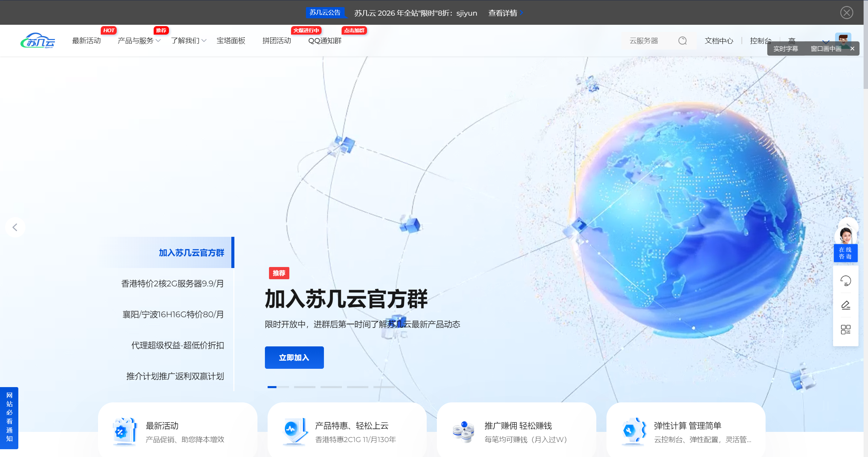Select the second carousel indicator dash
868x457 pixels.
point(304,387)
